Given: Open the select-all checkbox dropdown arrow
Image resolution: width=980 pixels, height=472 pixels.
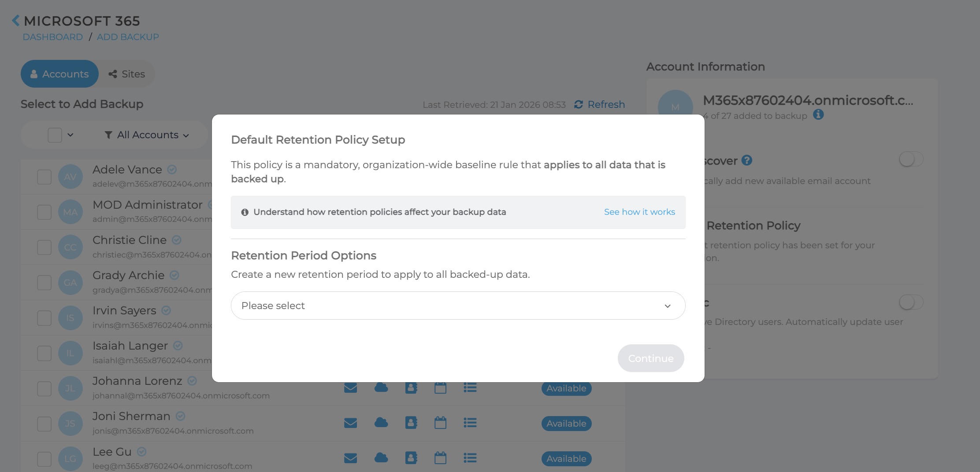Looking at the screenshot, I should (71, 135).
